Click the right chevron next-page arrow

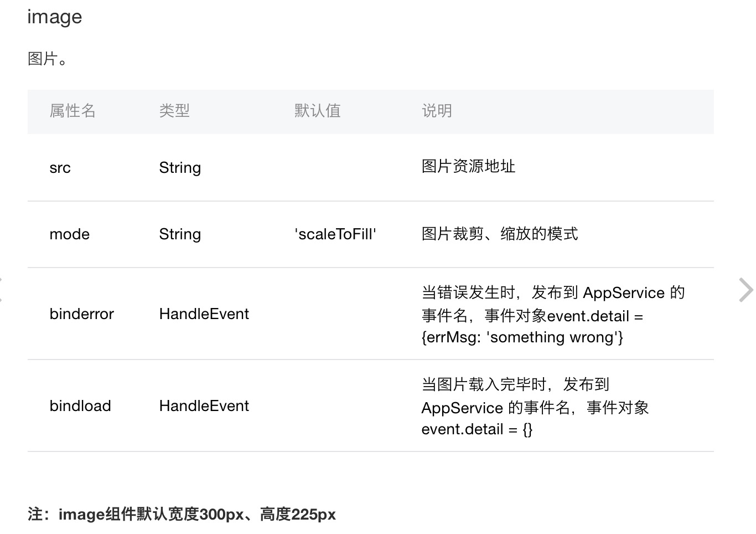tap(745, 290)
